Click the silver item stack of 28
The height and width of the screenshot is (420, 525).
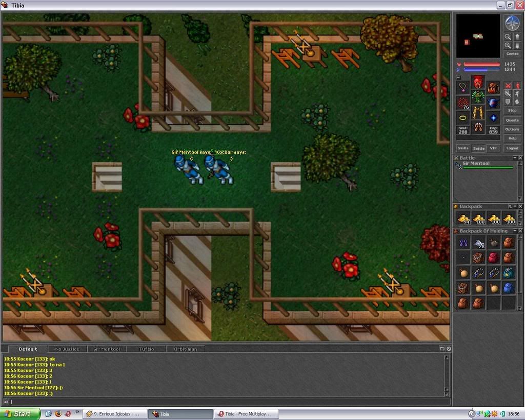pos(479,243)
